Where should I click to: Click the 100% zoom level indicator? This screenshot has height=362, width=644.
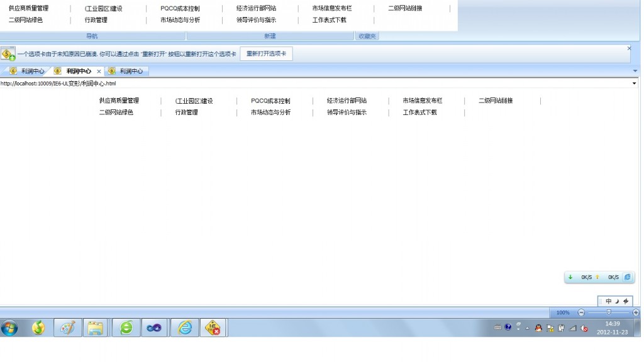click(x=563, y=313)
